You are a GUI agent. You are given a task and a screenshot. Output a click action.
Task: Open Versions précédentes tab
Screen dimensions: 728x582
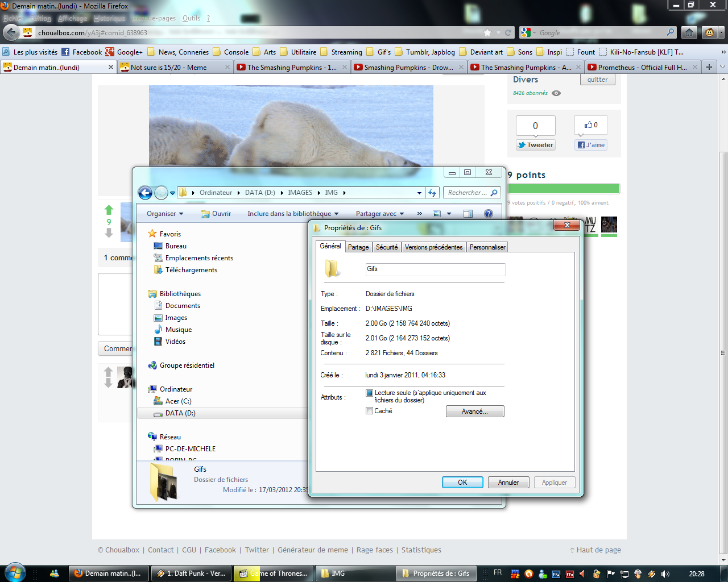coord(434,247)
